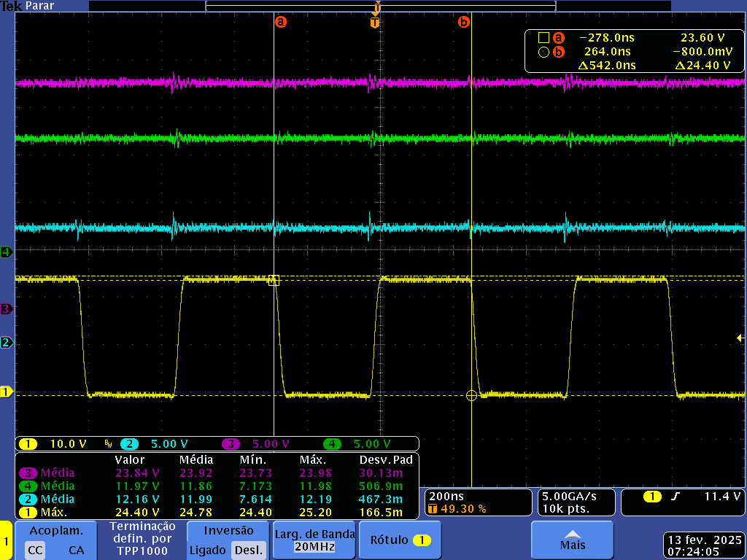Screen dimensions: 747x560
Task: Click the 23.84 V channel 3 value
Action: (x=137, y=473)
